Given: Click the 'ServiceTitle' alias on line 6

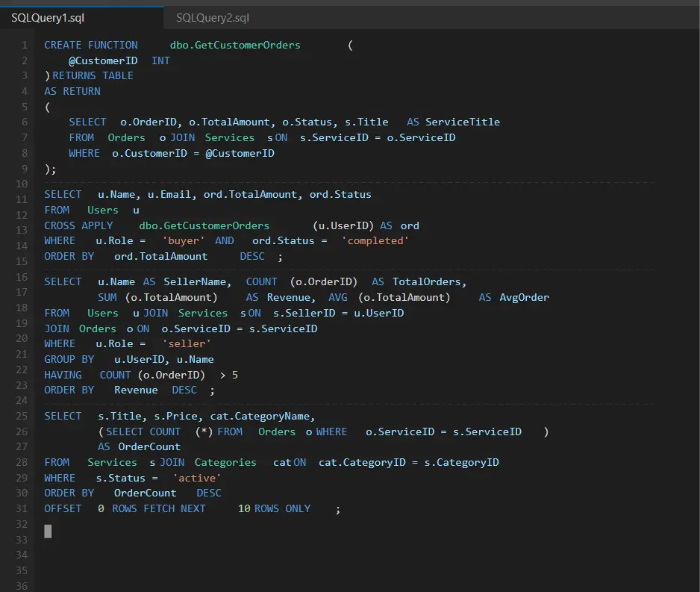Looking at the screenshot, I should (x=463, y=122).
